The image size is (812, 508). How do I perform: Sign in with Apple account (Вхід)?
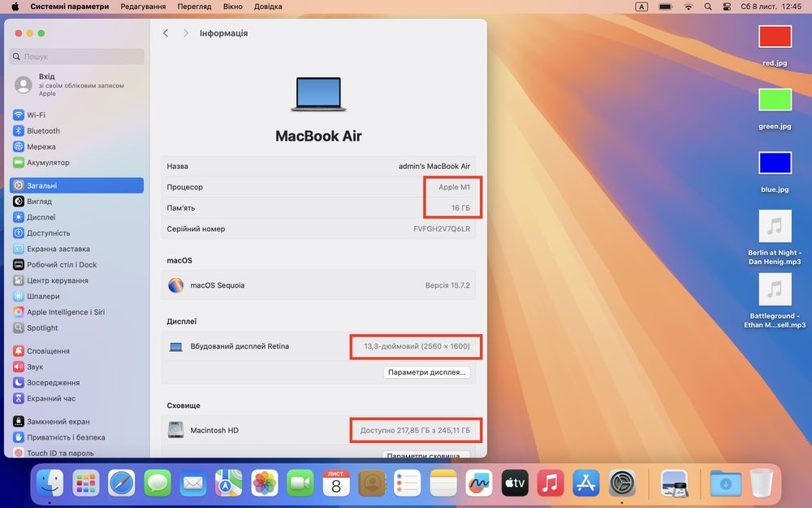tap(76, 85)
